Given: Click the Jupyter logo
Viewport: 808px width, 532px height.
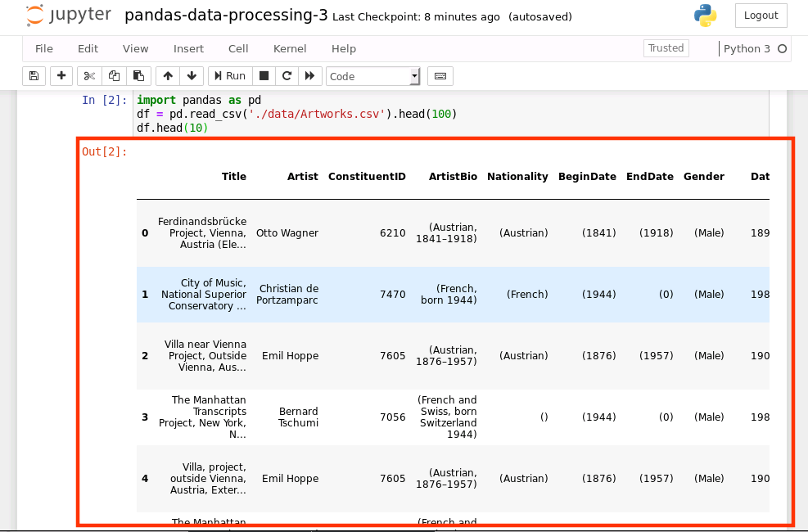Looking at the screenshot, I should pyautogui.click(x=68, y=16).
